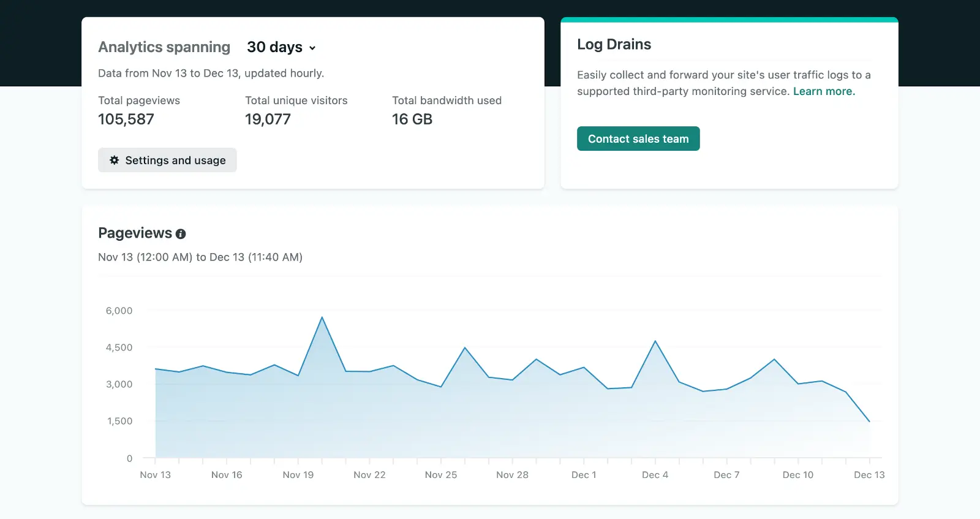This screenshot has height=519, width=980.
Task: Click the gear icon in Settings and usage
Action: 115,160
